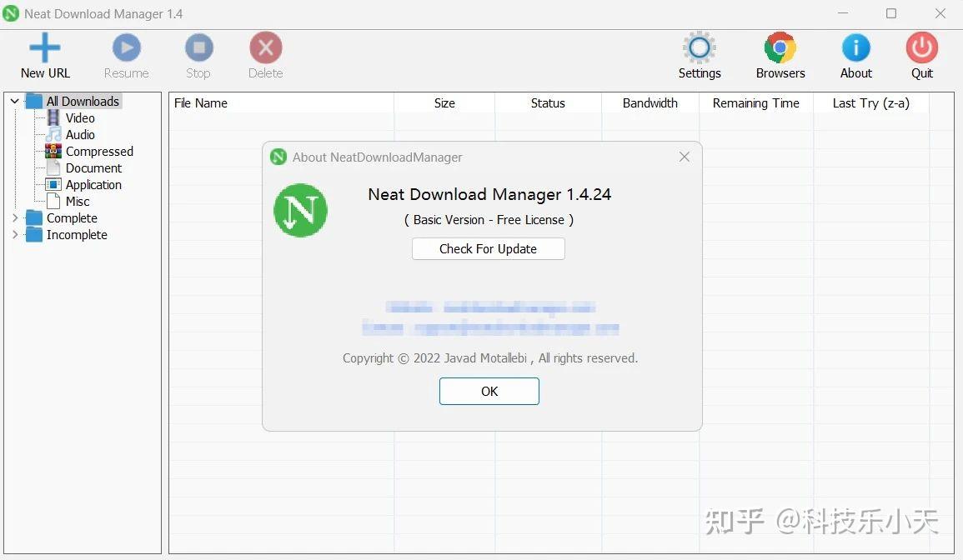Viewport: 963px width, 560px height.
Task: Select the Application tree label
Action: click(94, 185)
